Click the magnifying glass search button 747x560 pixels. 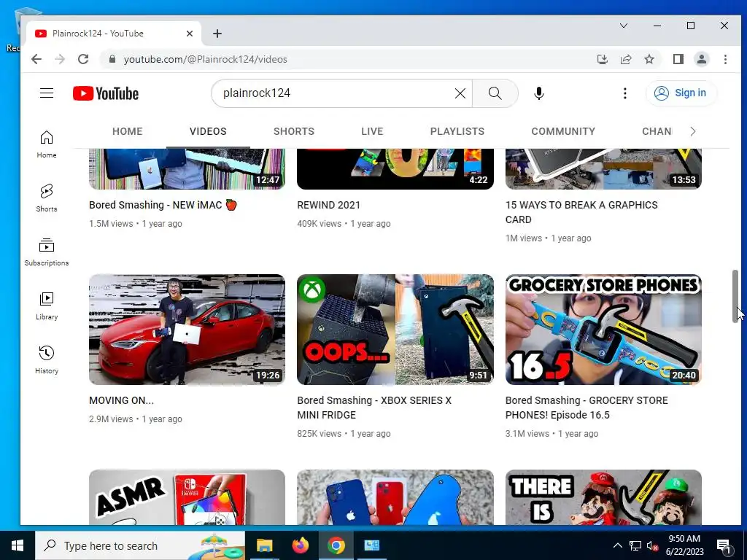tap(495, 93)
